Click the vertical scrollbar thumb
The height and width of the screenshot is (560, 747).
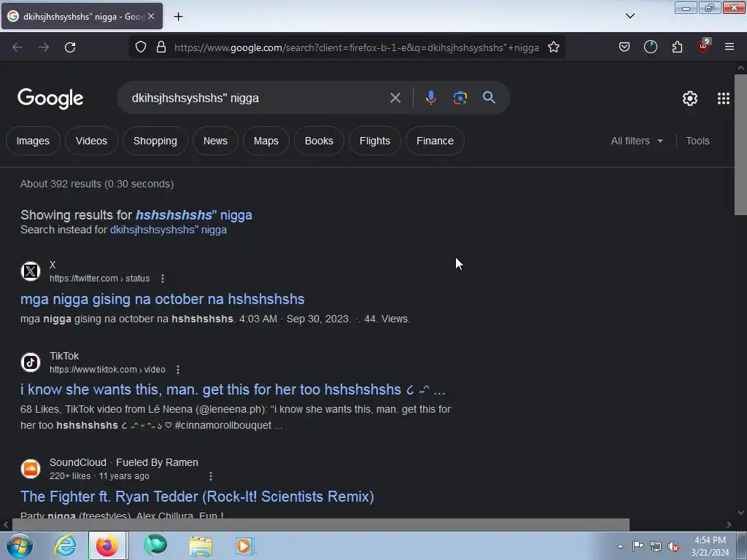pyautogui.click(x=740, y=144)
